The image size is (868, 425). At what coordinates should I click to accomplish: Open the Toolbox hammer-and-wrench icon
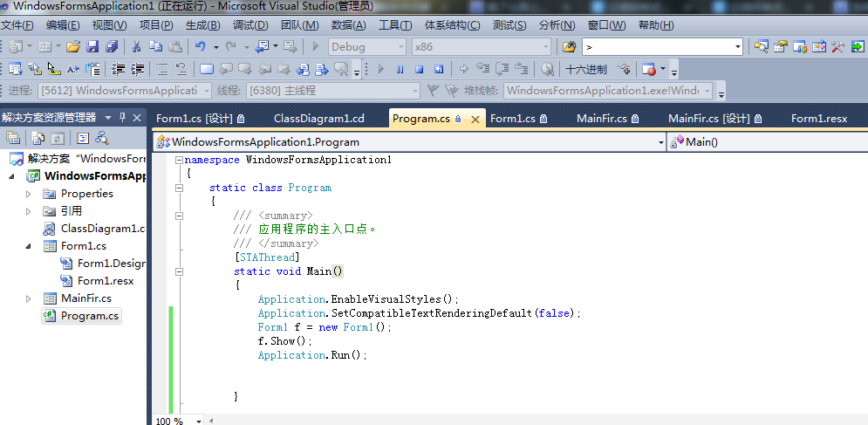pos(838,46)
